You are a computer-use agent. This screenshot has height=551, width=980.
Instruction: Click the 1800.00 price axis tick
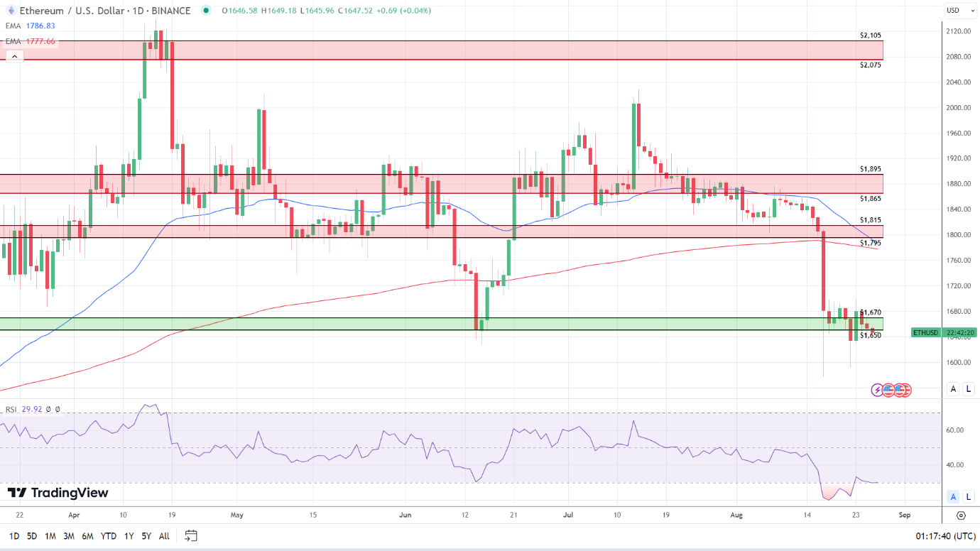click(x=959, y=235)
